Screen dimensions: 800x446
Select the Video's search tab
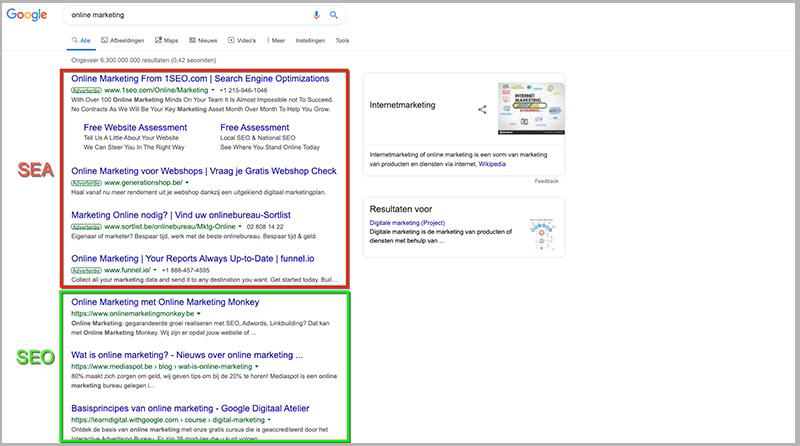click(242, 41)
